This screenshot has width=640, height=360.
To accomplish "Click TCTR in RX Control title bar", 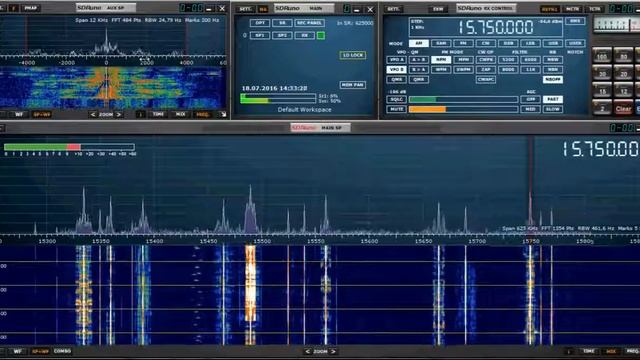I will (x=595, y=9).
